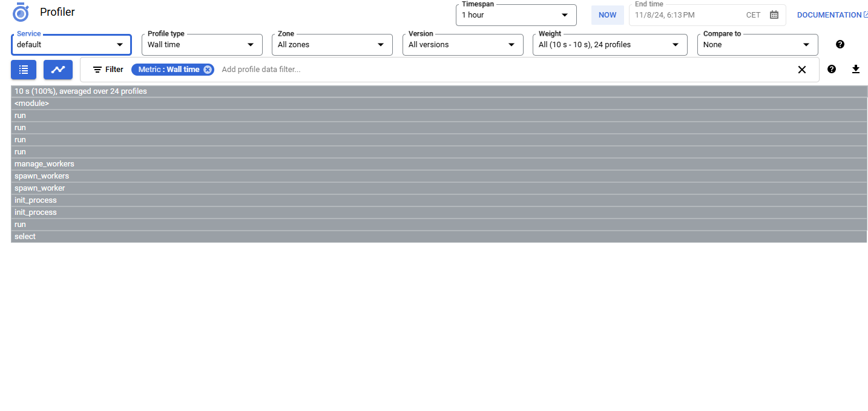Open help icon beside Compare to

(x=840, y=44)
